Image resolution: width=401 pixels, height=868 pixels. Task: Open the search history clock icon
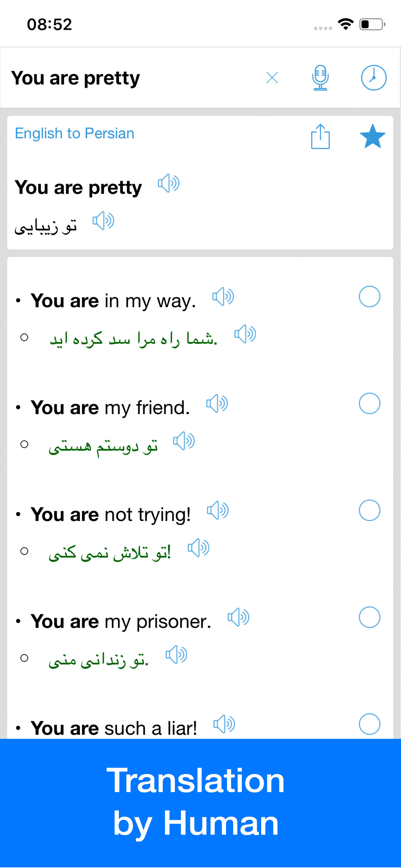tap(373, 78)
